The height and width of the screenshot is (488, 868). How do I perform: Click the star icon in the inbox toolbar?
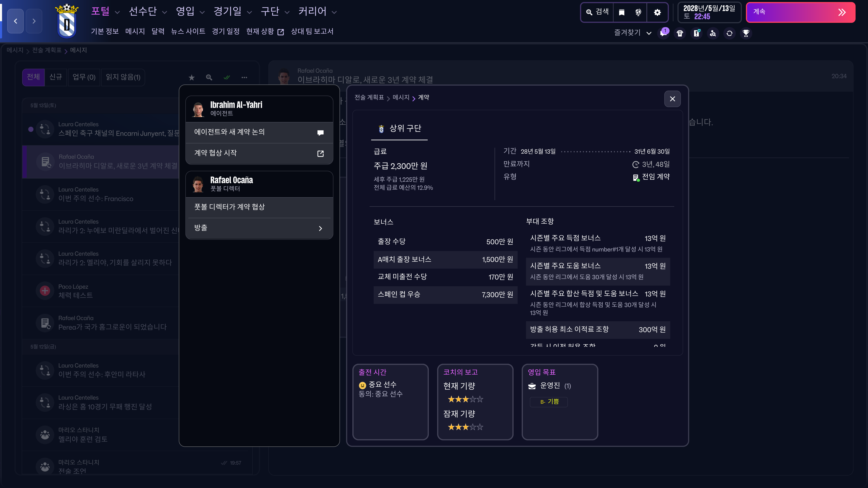(x=192, y=77)
